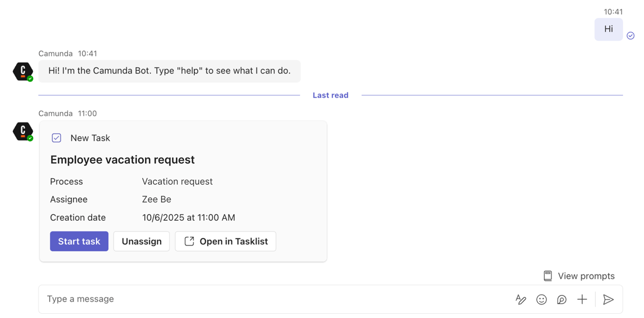Viewport: 644px width, 318px height.
Task: Click the New Task checkbox icon
Action: coord(56,138)
